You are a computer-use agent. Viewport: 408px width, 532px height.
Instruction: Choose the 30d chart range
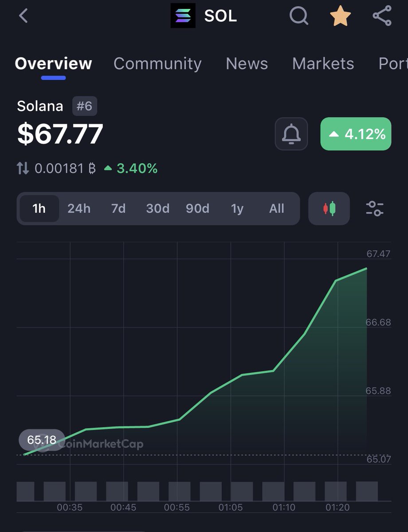[x=158, y=208]
